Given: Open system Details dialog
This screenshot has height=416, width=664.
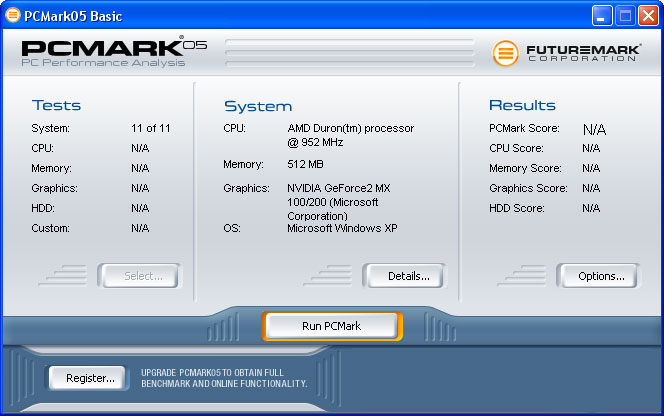Looking at the screenshot, I should tap(402, 276).
